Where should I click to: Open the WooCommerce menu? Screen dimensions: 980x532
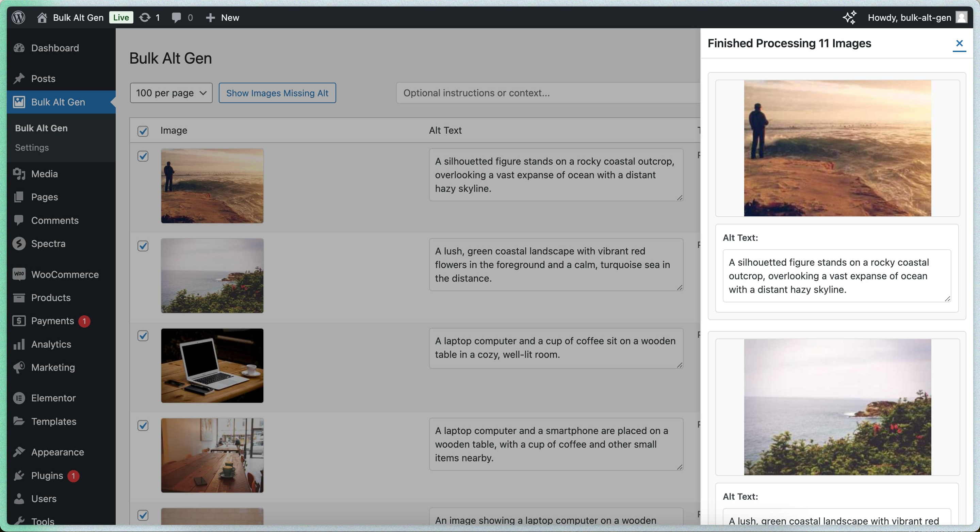[x=65, y=274]
